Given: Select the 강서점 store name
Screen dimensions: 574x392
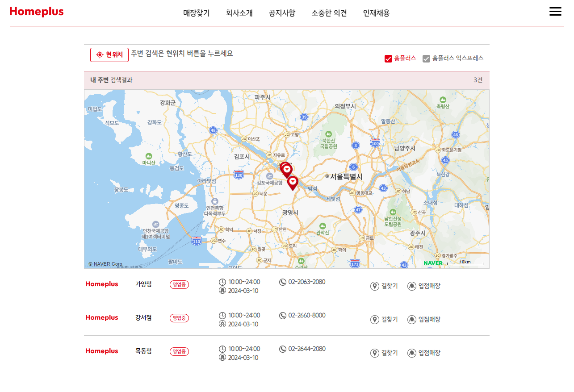Looking at the screenshot, I should click(143, 318).
